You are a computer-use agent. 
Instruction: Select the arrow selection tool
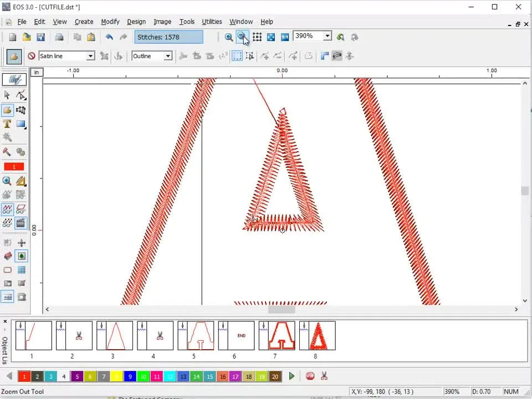pos(8,95)
